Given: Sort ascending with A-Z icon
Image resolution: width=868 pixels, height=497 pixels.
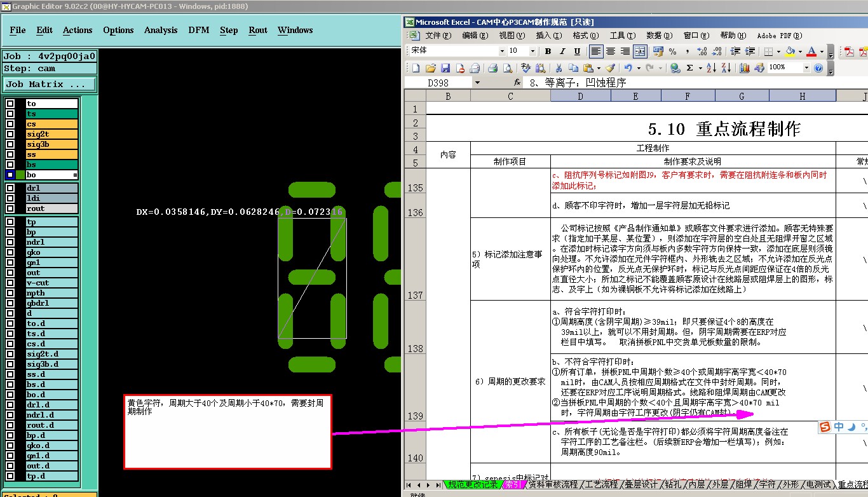Looking at the screenshot, I should pos(712,68).
